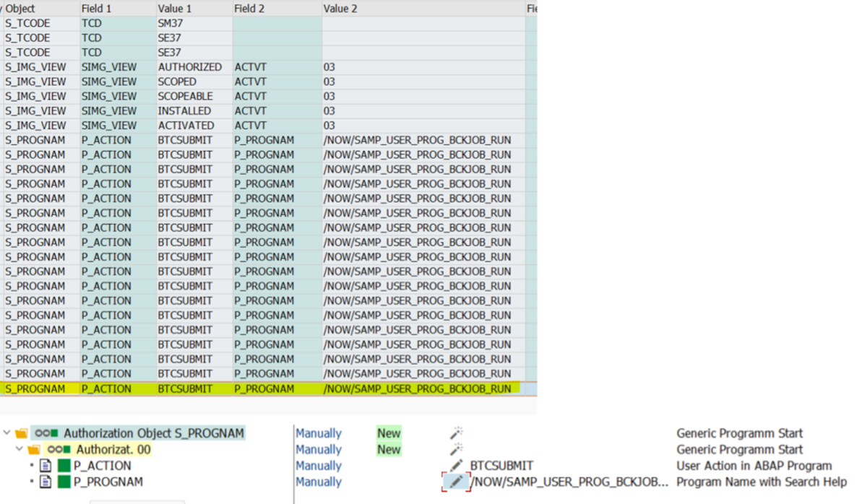Click magic wand icon in Authorizat. 00 row
The height and width of the screenshot is (504, 867).
pos(456,450)
